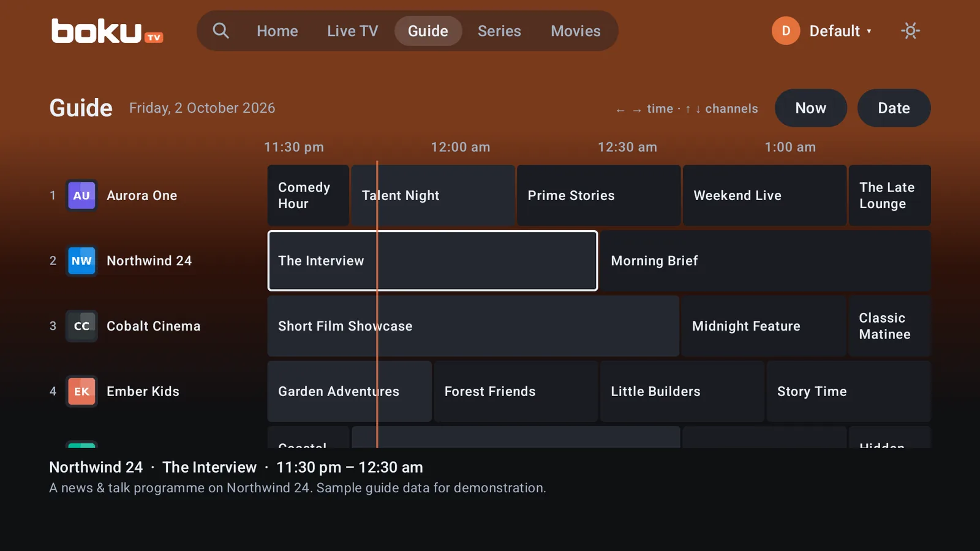Click the Friday, 2 October 2026 date
Image resolution: width=980 pixels, height=551 pixels.
pyautogui.click(x=202, y=108)
